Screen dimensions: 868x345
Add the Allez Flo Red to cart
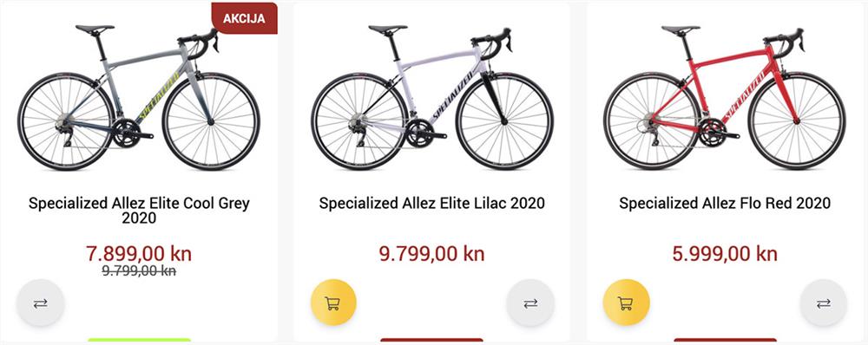coord(626,303)
